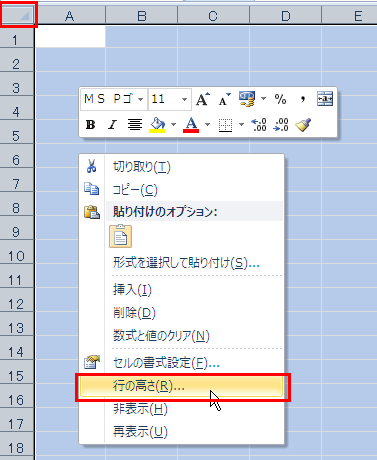
Task: Select the column A header
Action: 70,16
